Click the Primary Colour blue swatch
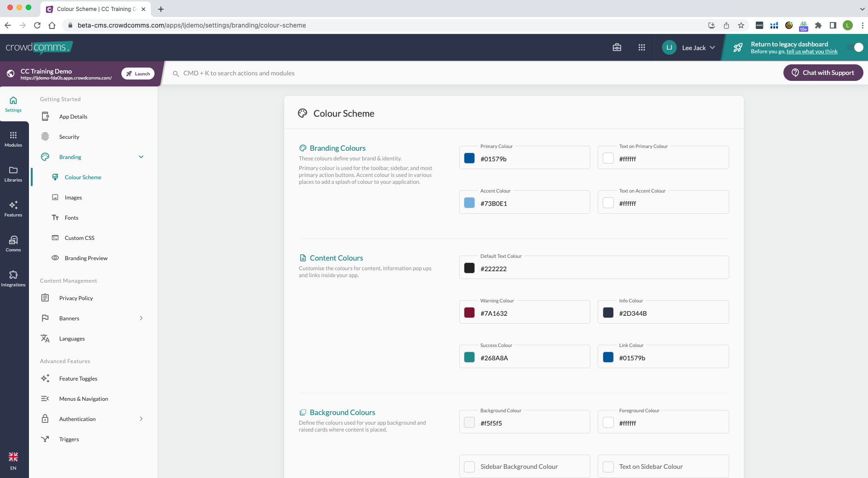868x478 pixels. coord(469,159)
